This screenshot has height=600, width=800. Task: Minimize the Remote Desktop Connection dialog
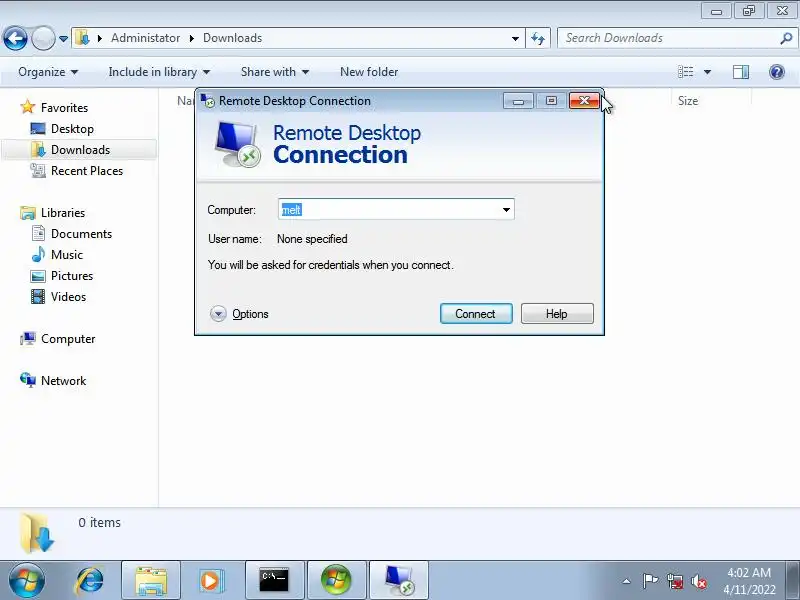pyautogui.click(x=518, y=101)
